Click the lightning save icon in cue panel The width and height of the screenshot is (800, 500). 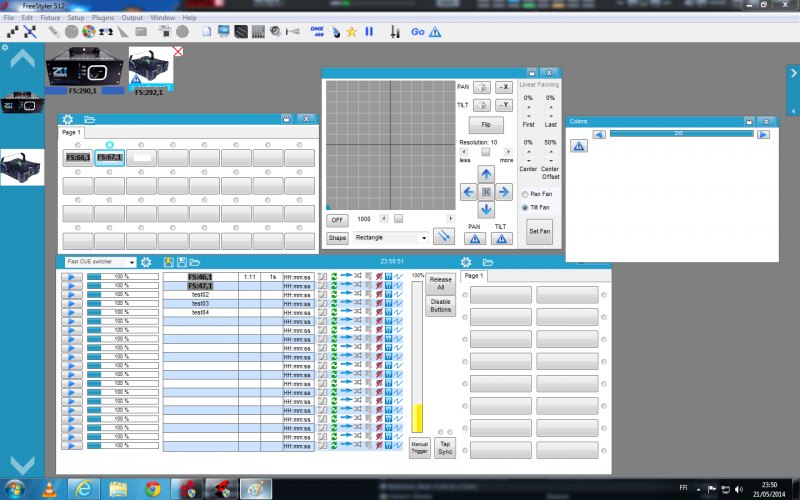(168, 262)
